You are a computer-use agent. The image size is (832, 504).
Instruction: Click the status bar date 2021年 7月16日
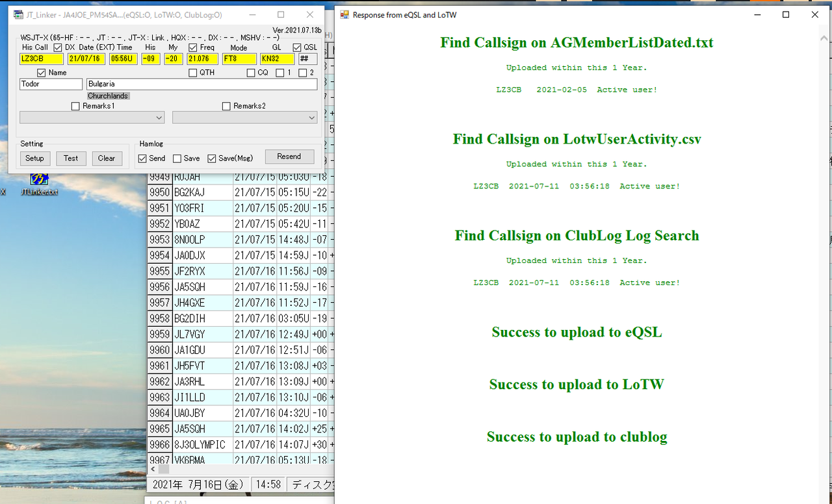(x=198, y=485)
